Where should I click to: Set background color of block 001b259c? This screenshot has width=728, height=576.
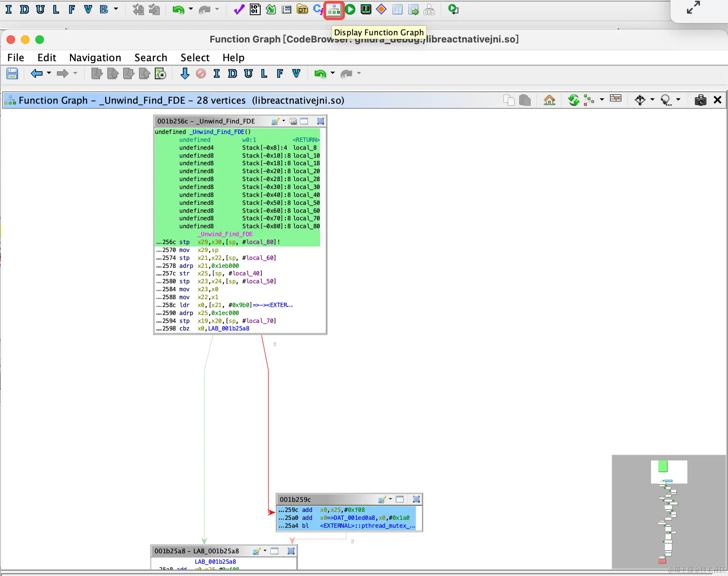pyautogui.click(x=382, y=499)
